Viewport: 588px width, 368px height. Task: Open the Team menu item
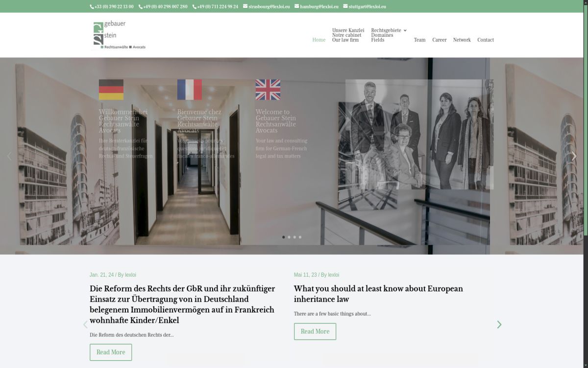(x=419, y=40)
